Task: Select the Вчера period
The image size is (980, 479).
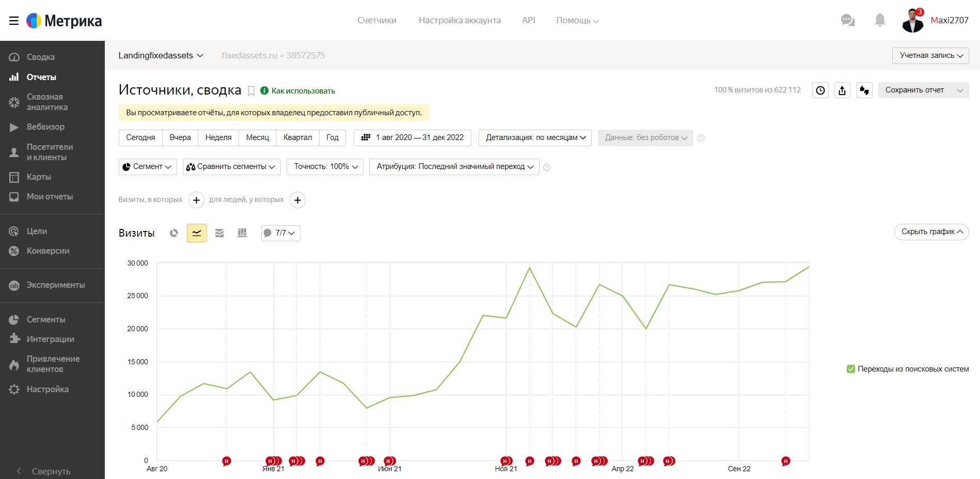Action: tap(180, 137)
